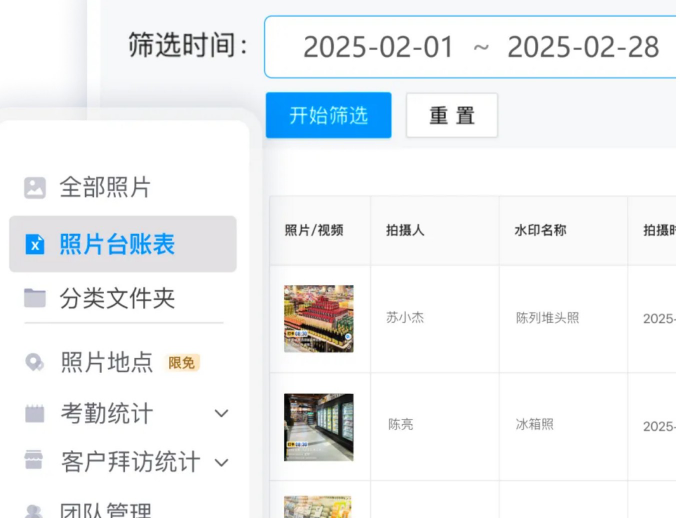Open the third row's partially visible photo thumbnail
This screenshot has width=681, height=518.
pyautogui.click(x=317, y=507)
